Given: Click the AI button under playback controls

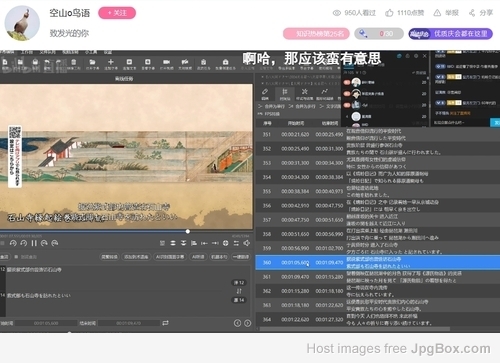Looking at the screenshot, I should [198, 257].
